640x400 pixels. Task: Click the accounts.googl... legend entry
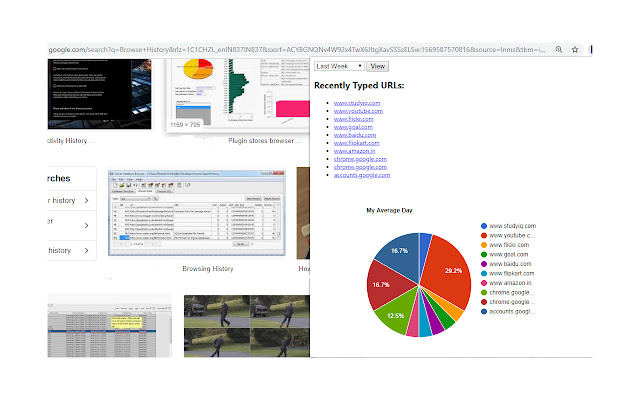508,311
